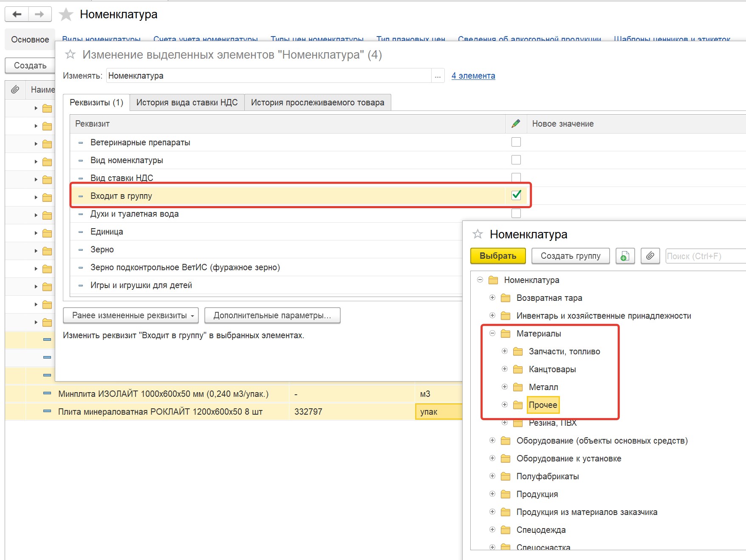Expand the Возвратная тара group
The width and height of the screenshot is (746, 560).
tap(492, 297)
